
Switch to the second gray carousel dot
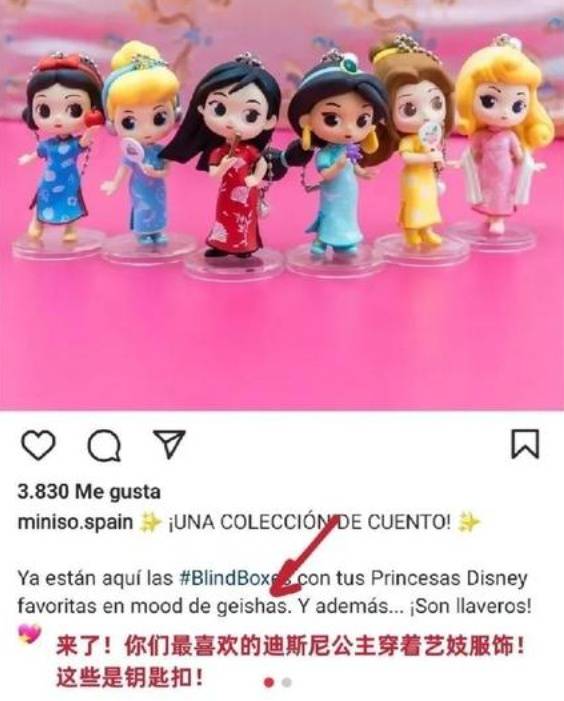tap(287, 683)
